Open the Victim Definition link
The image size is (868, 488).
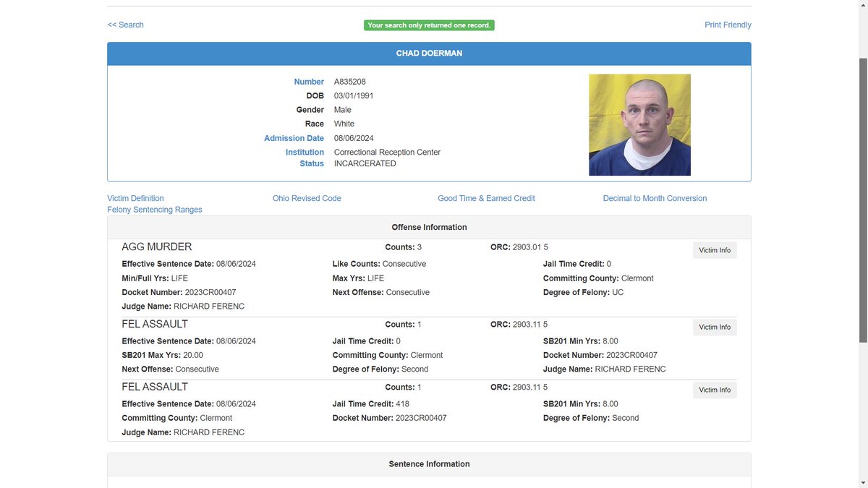(135, 198)
